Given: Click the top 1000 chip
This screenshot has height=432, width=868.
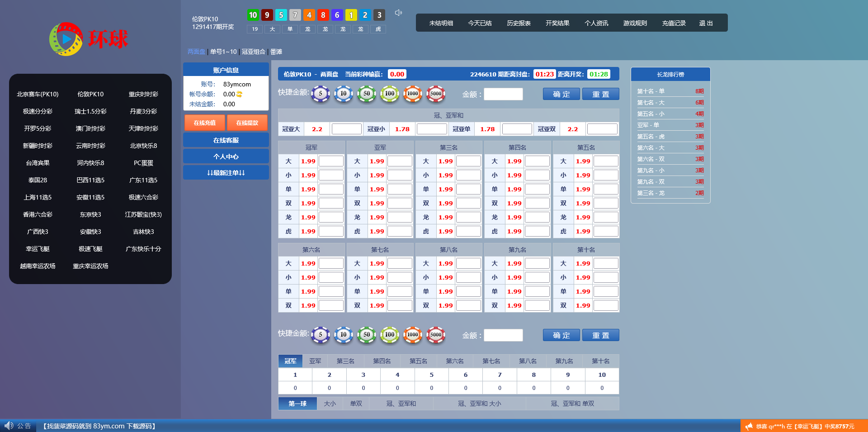Looking at the screenshot, I should (x=413, y=94).
